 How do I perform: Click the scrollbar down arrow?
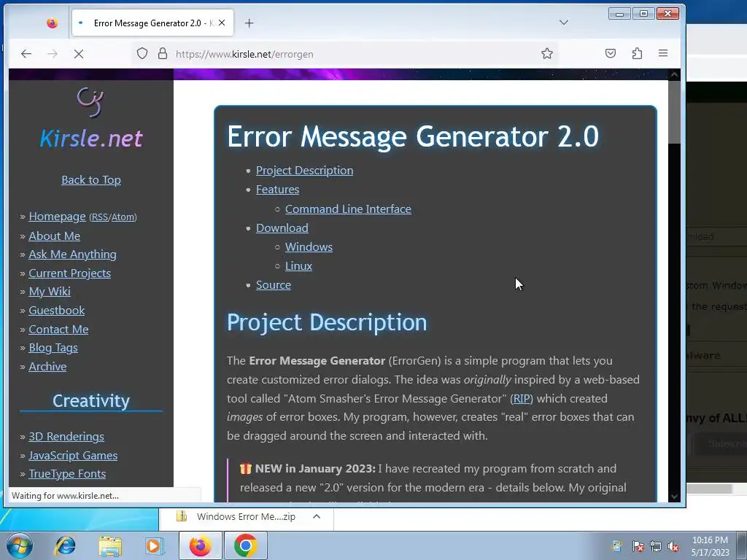click(x=674, y=496)
